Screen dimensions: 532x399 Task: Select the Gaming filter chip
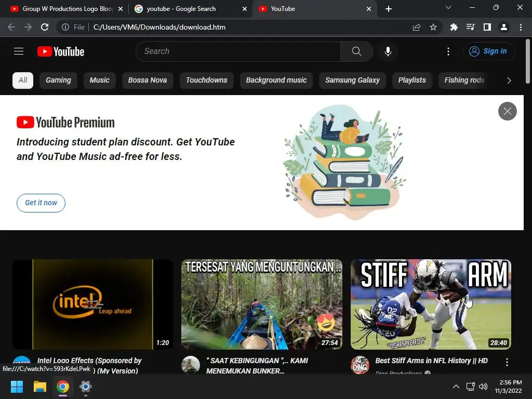[58, 81]
